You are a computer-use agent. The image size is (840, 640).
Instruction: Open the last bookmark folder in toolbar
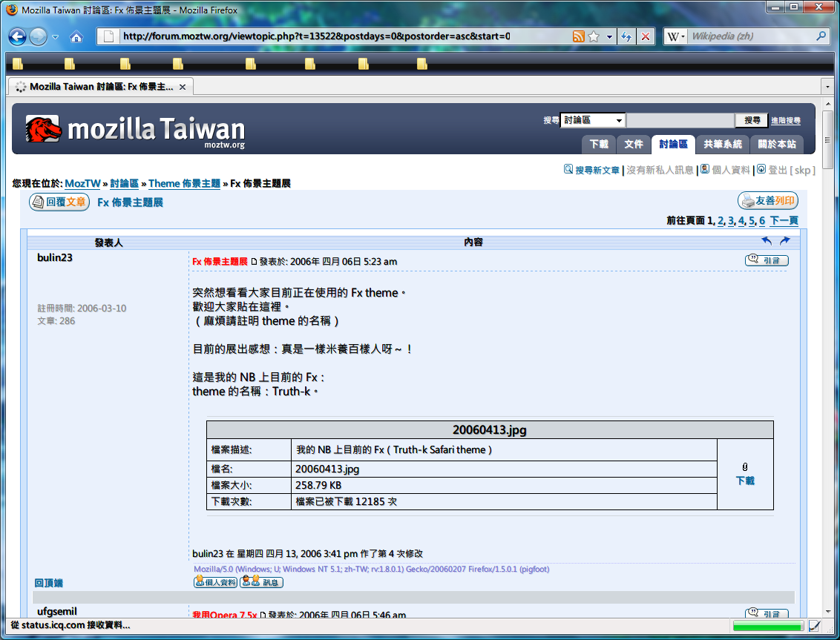tap(422, 65)
